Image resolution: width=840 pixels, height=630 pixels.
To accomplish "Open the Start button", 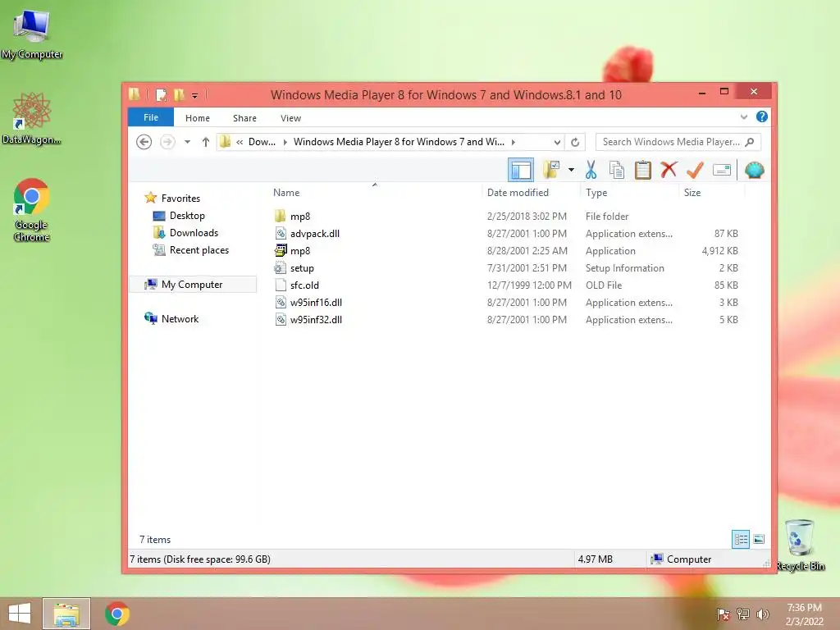I will click(20, 614).
